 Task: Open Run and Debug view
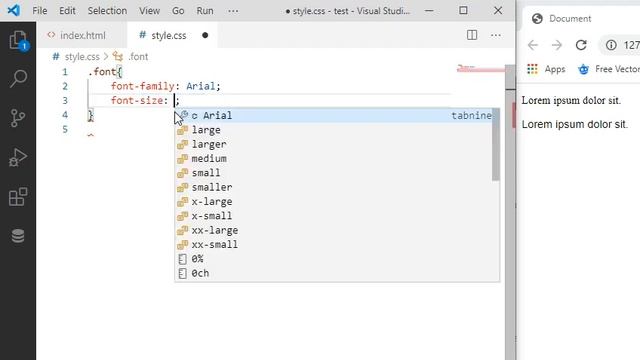coord(18,158)
